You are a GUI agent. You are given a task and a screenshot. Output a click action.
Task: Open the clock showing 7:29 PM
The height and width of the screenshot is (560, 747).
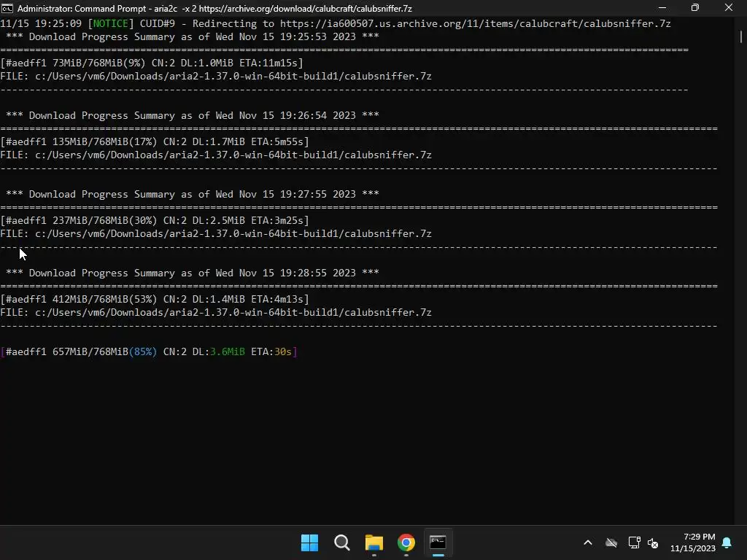tap(693, 542)
